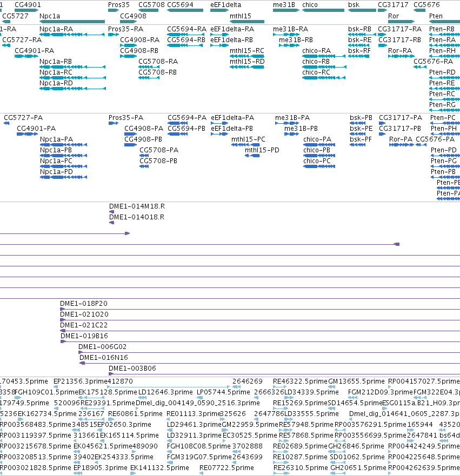This screenshot has height=476, width=460.
Task: Click transcript mthl15-RD
Action: [x=247, y=67]
